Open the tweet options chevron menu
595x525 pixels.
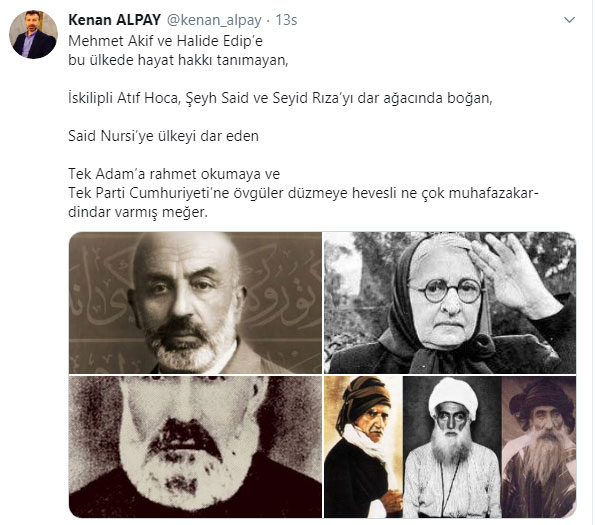(x=569, y=20)
